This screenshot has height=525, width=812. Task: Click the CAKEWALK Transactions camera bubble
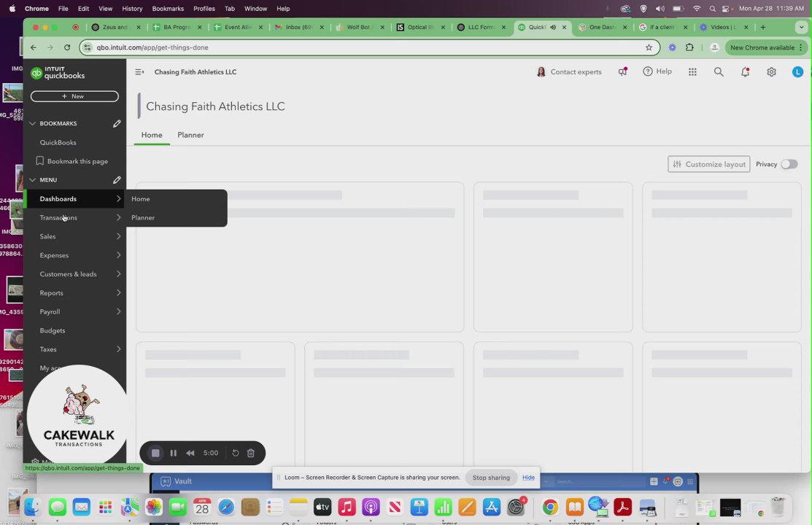tap(79, 414)
